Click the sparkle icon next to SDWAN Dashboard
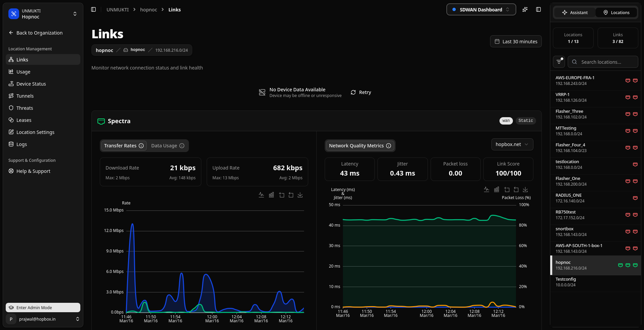Screen dimensions: 644x330 coord(525,10)
